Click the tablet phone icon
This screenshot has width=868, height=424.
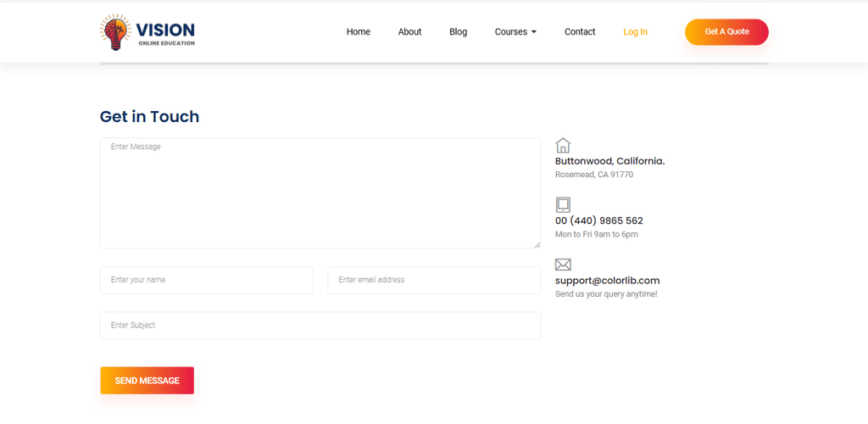(563, 205)
